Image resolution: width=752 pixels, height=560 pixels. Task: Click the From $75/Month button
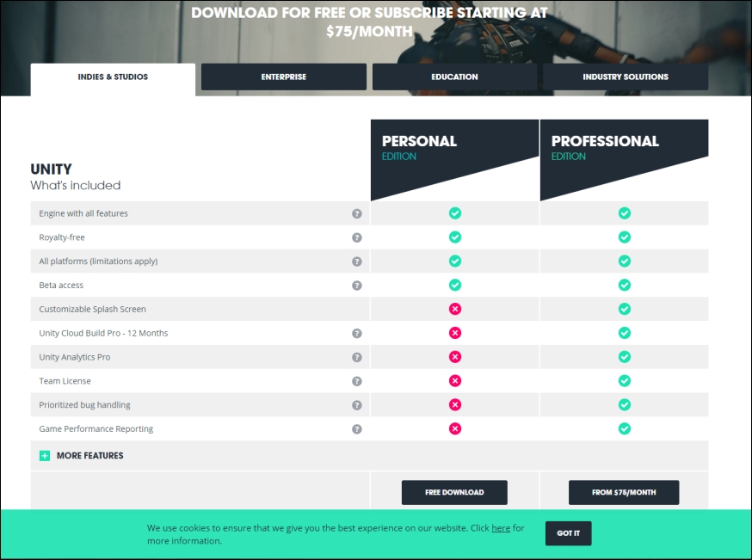click(x=624, y=492)
